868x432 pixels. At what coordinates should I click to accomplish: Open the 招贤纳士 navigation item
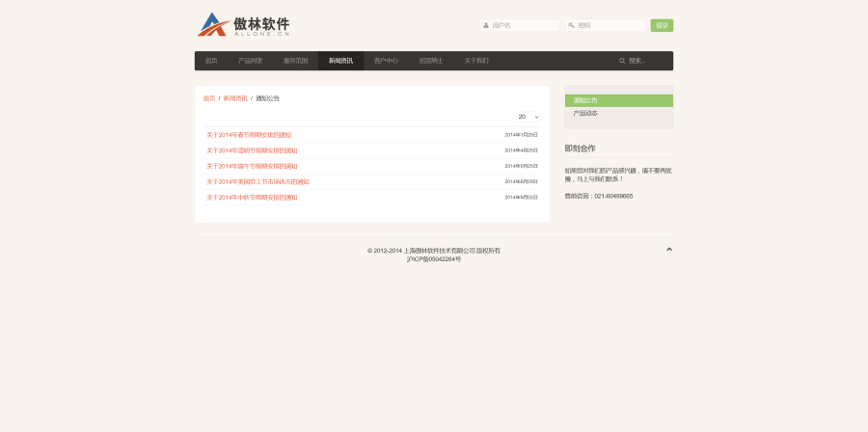(431, 61)
